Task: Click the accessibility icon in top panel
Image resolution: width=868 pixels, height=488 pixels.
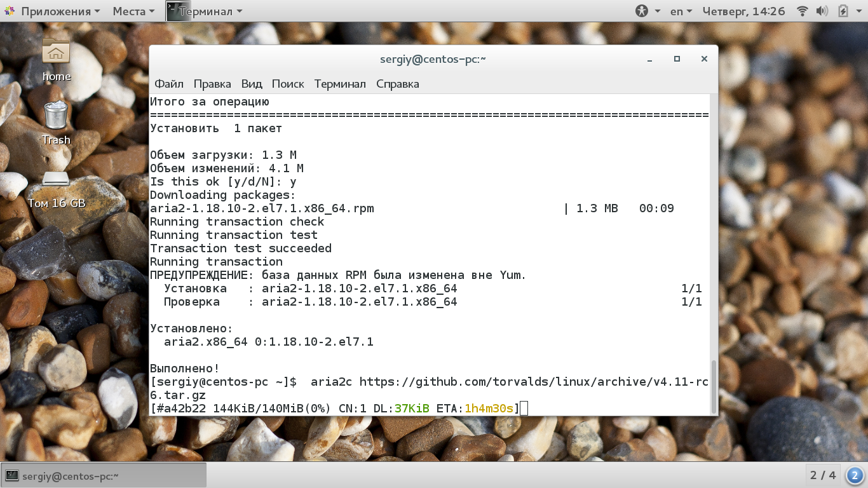Action: pos(641,11)
